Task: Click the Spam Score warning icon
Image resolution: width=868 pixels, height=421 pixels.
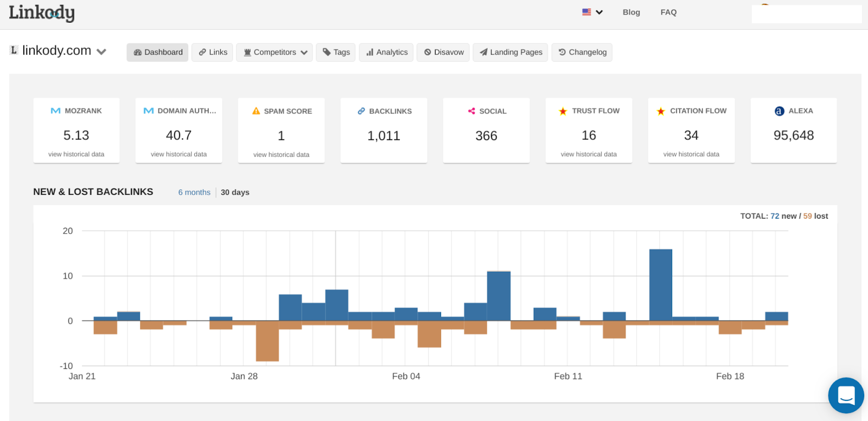Action: [256, 111]
